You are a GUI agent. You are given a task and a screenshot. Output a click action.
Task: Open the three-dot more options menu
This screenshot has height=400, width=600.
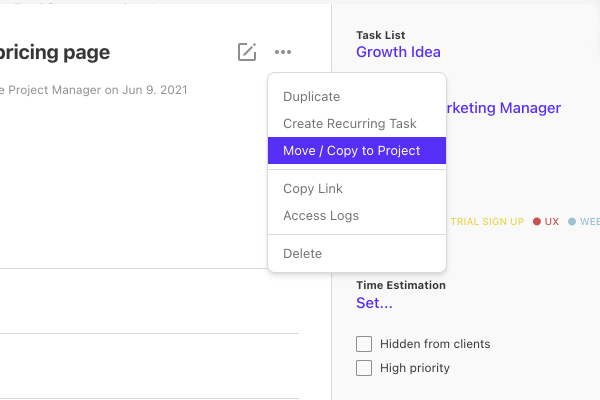[283, 52]
